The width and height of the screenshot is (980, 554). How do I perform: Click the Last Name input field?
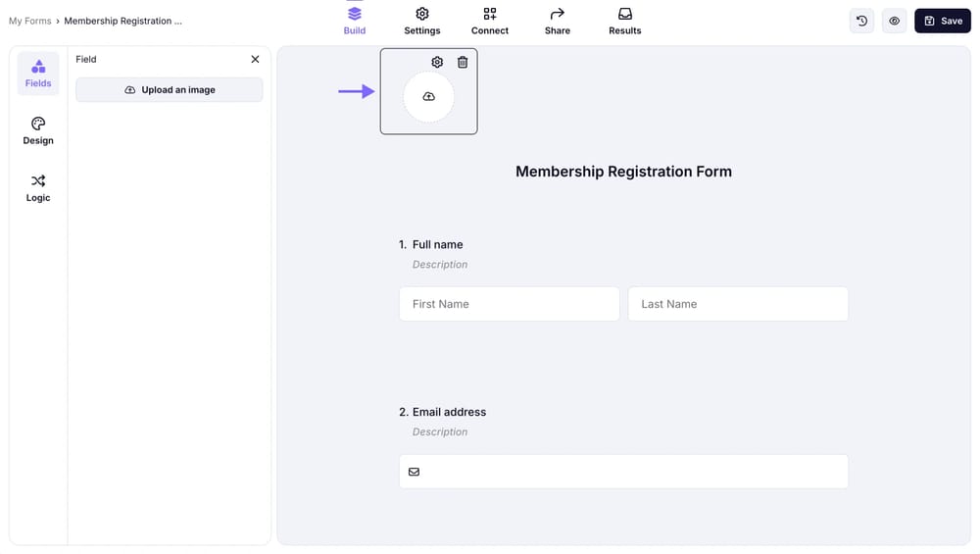point(737,304)
